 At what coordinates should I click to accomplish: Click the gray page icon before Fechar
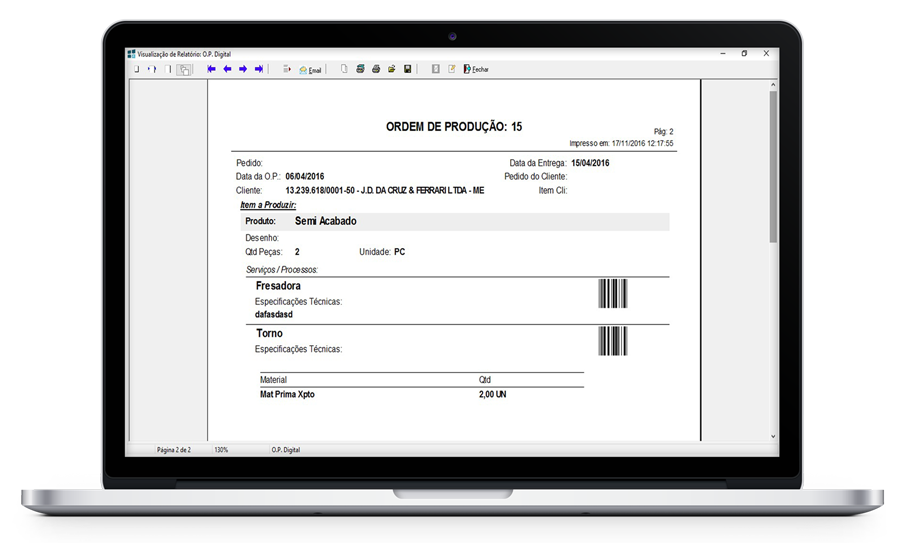pyautogui.click(x=436, y=69)
